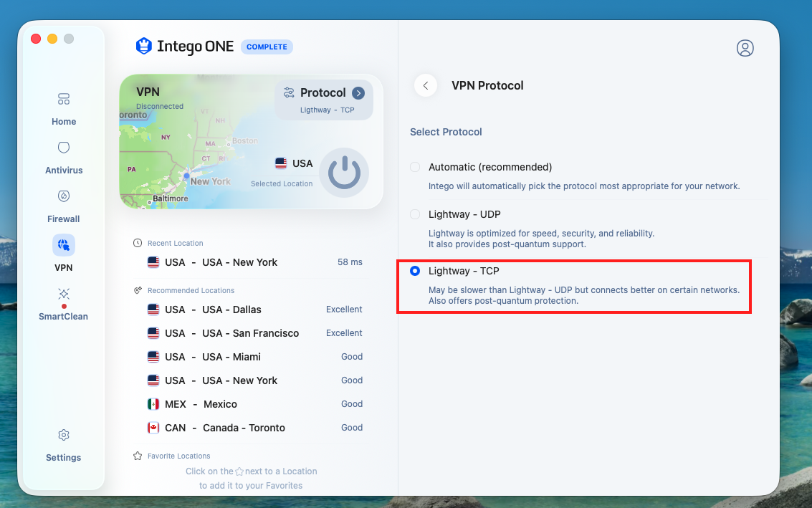812x508 pixels.
Task: Click the macOS red close window button
Action: [36, 39]
